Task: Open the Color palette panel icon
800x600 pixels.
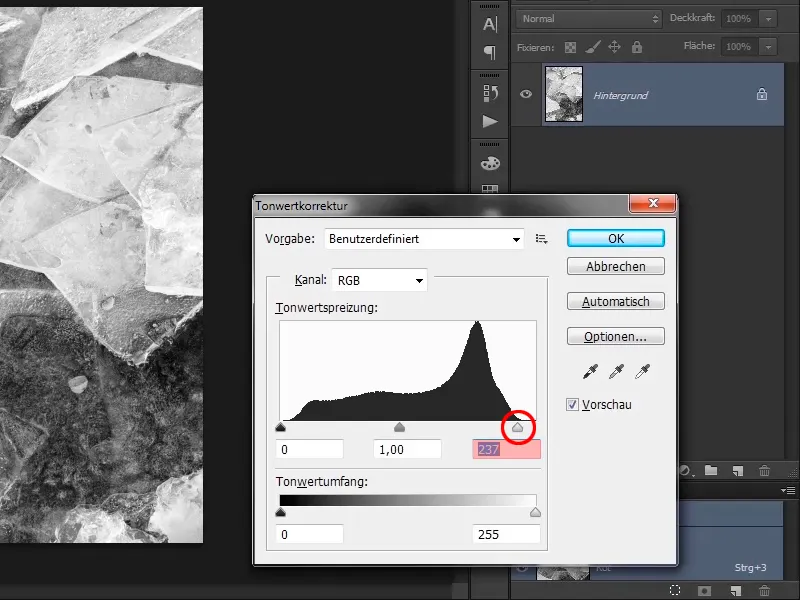Action: (490, 163)
